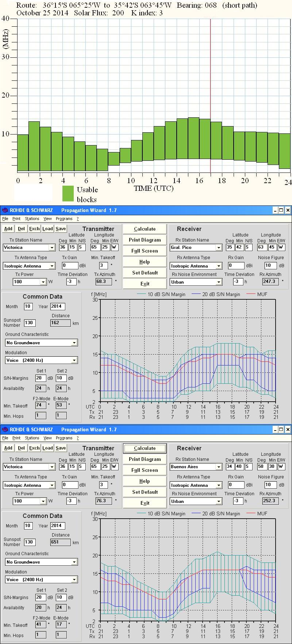Click Save button in lower window
The height and width of the screenshot is (644, 292).
click(61, 448)
